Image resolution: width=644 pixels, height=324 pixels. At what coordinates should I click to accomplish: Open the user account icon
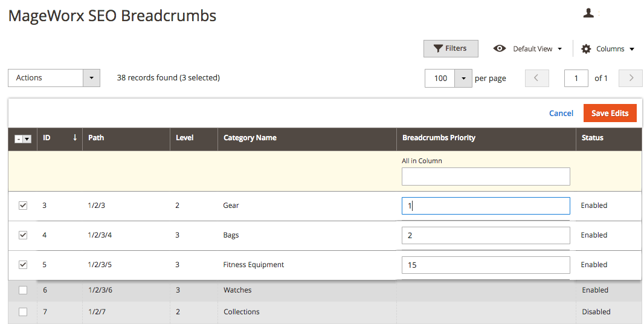coord(588,13)
